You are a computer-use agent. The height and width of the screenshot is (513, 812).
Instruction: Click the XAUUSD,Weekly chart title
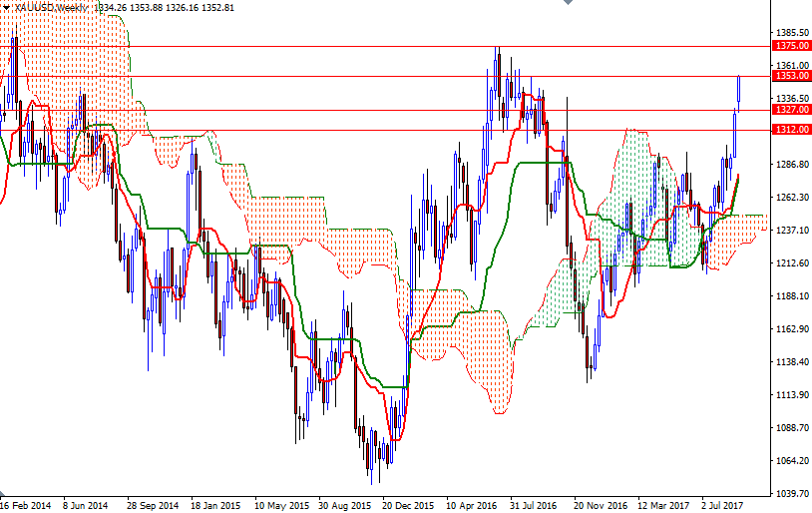50,8
